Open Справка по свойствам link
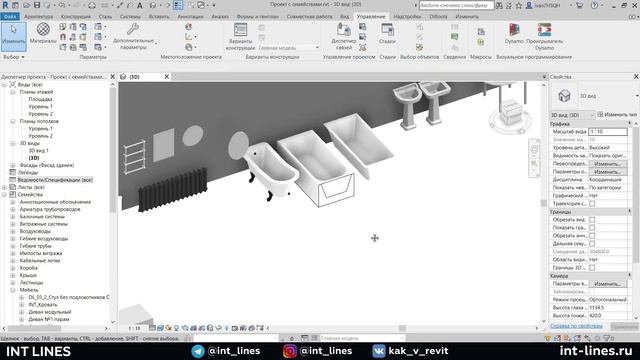The width and height of the screenshot is (640, 360). point(576,326)
